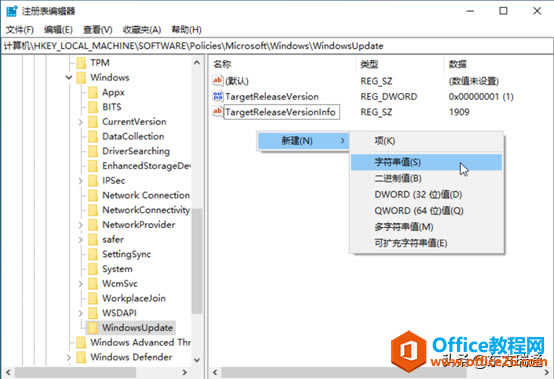Image resolution: width=554 pixels, height=379 pixels.
Task: Expand the WSDAPI key
Action: click(81, 313)
